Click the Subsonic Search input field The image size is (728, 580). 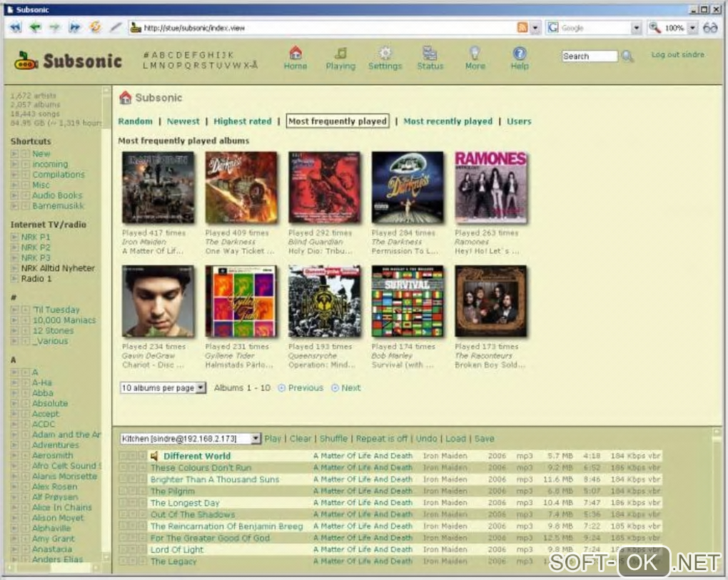coord(589,56)
